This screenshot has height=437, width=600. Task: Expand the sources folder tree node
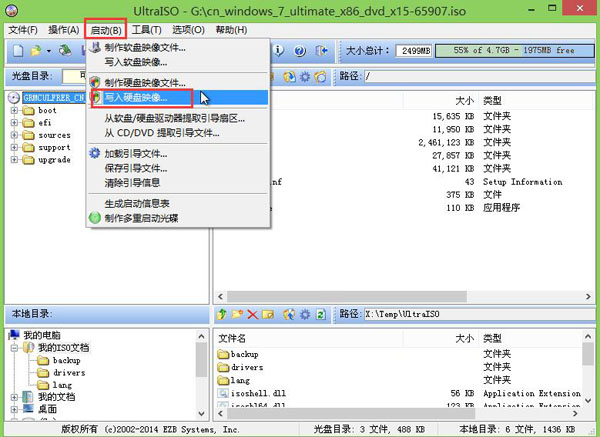(x=14, y=135)
